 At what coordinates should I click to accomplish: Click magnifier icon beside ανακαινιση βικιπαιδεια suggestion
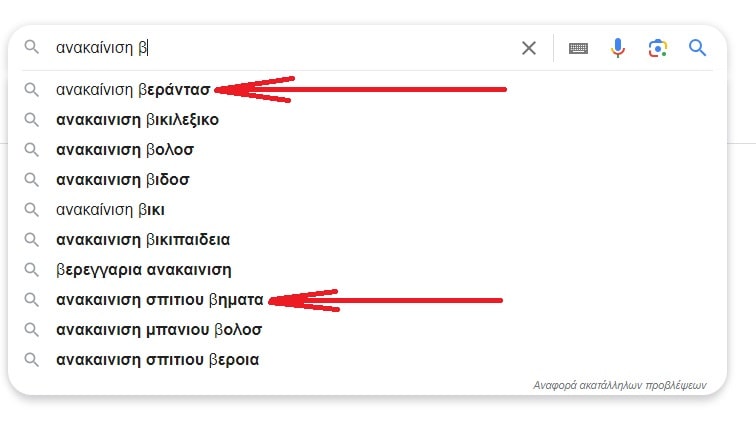tap(32, 240)
